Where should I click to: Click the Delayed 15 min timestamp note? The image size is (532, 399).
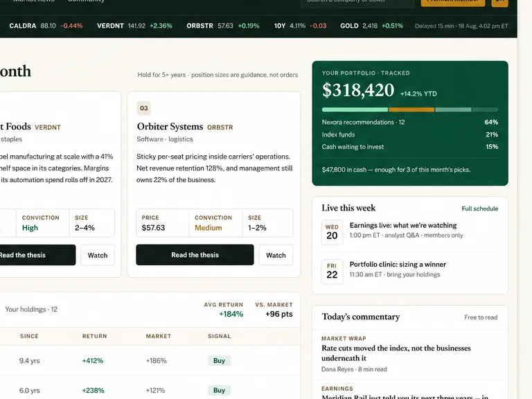(x=461, y=26)
